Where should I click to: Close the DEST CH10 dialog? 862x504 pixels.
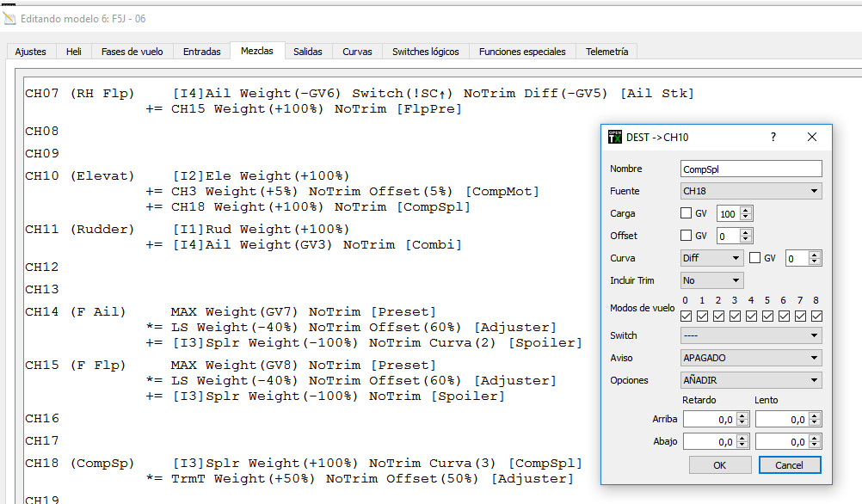click(811, 137)
